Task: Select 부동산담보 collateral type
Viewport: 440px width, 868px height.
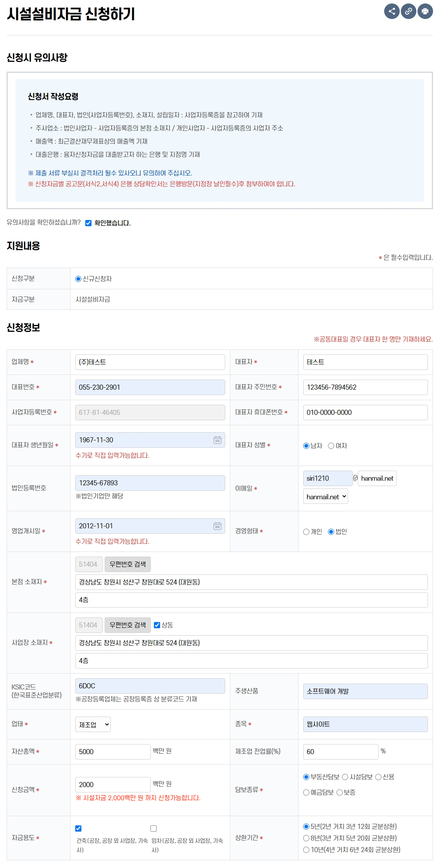Action: pyautogui.click(x=306, y=777)
